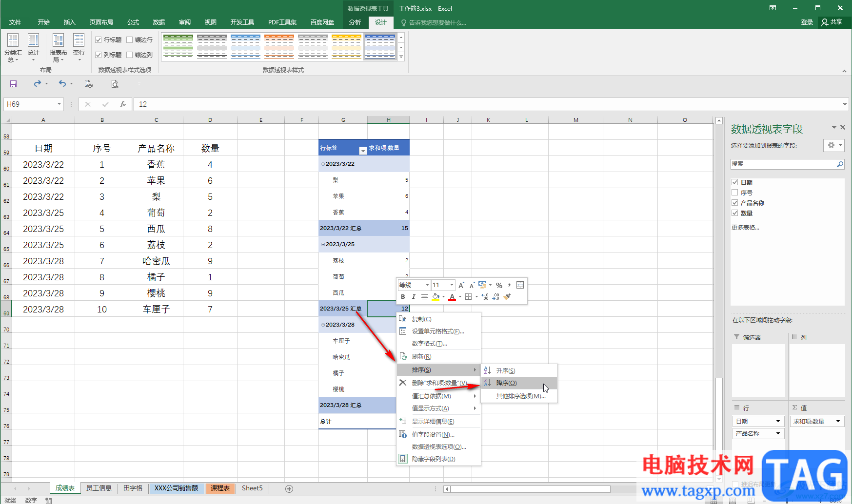This screenshot has width=852, height=504.
Task: Click the increase decimal icon
Action: (x=485, y=297)
